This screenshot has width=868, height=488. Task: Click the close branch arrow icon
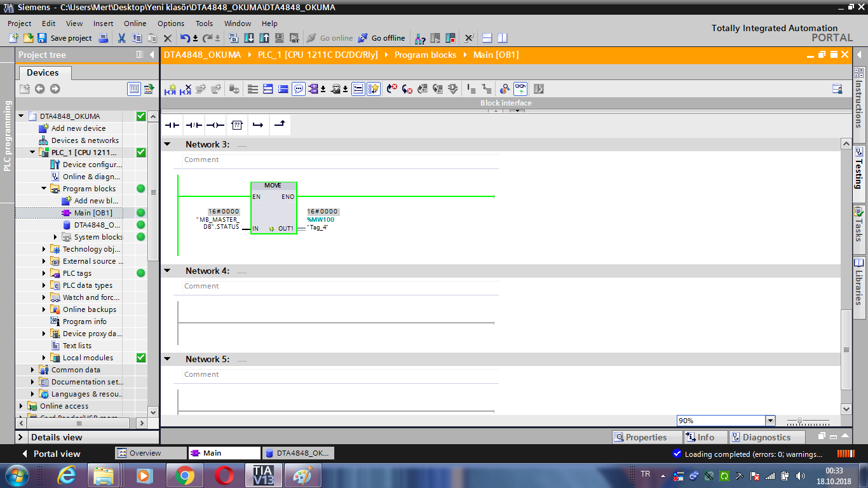click(x=280, y=125)
